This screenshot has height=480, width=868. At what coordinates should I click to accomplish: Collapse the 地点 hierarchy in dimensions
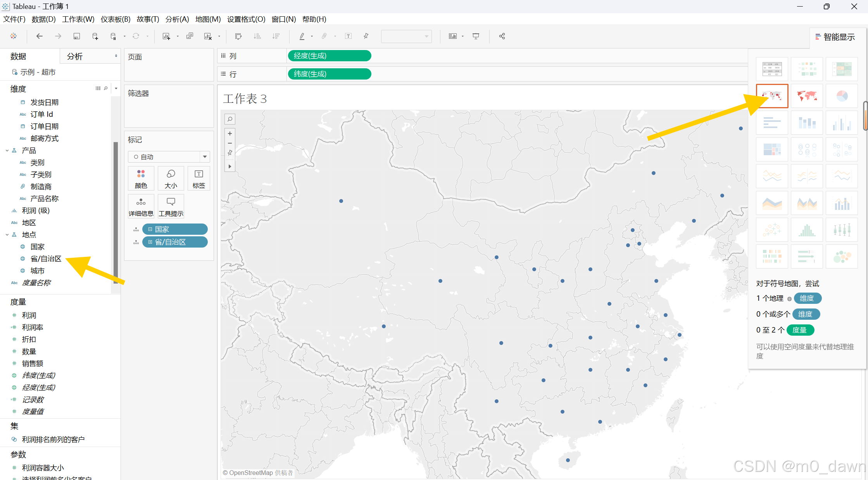click(x=7, y=235)
